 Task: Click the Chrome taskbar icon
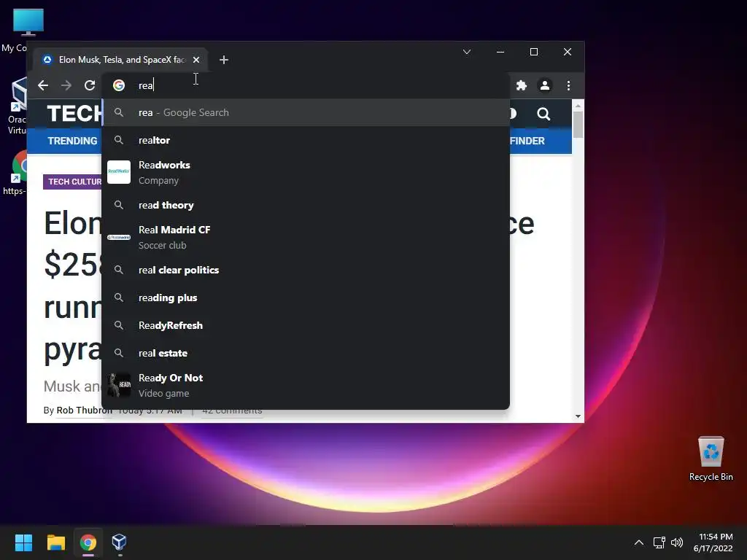point(88,542)
